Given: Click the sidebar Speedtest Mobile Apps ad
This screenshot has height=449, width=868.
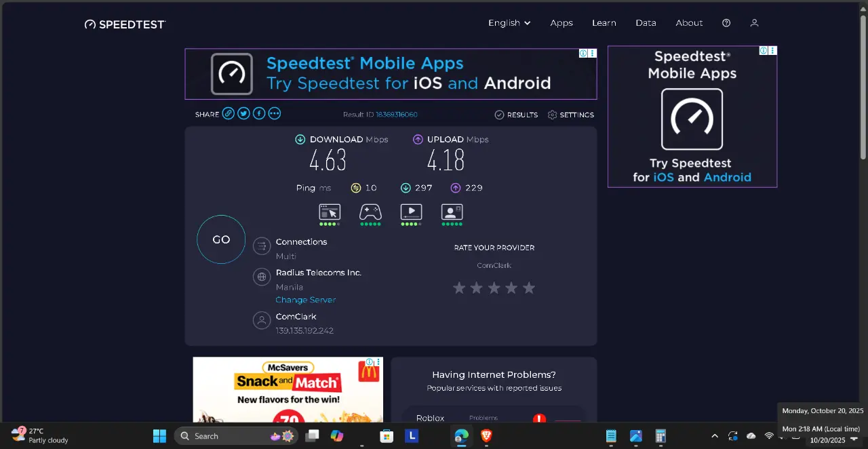Looking at the screenshot, I should pyautogui.click(x=692, y=117).
